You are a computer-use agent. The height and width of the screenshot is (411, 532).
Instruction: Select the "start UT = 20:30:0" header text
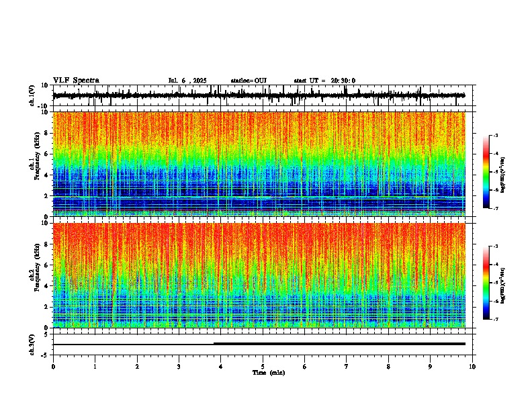coord(324,81)
